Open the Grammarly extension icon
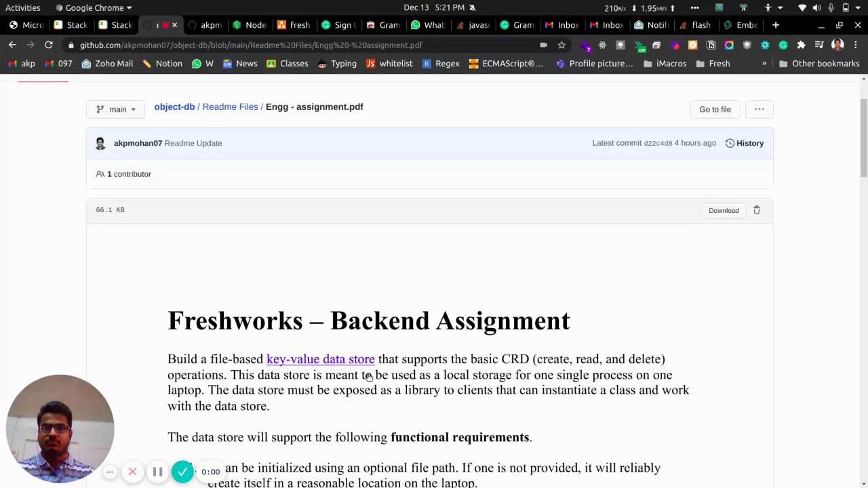The width and height of the screenshot is (868, 488). 783,45
